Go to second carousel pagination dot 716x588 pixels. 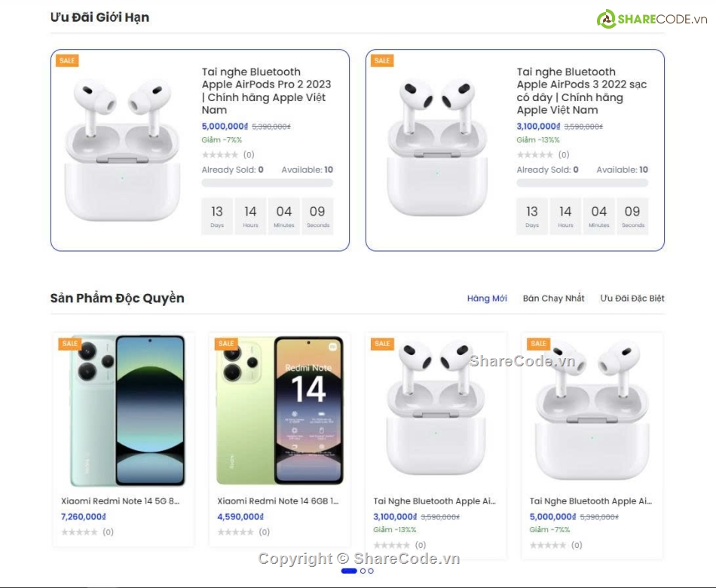(x=363, y=571)
